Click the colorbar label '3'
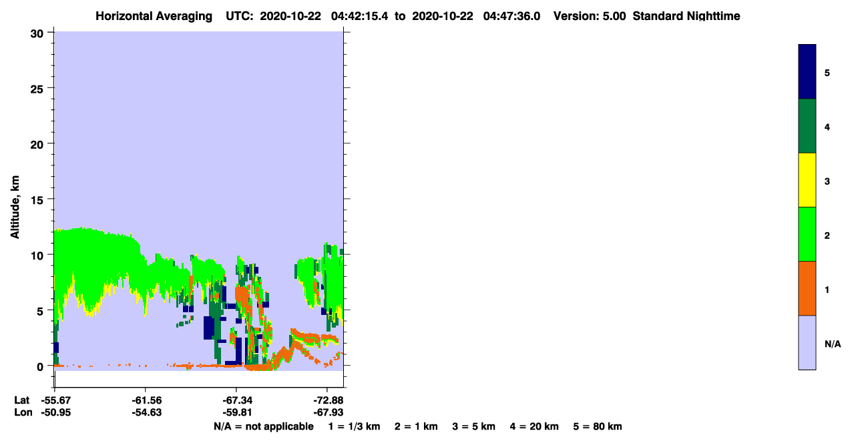 (827, 181)
